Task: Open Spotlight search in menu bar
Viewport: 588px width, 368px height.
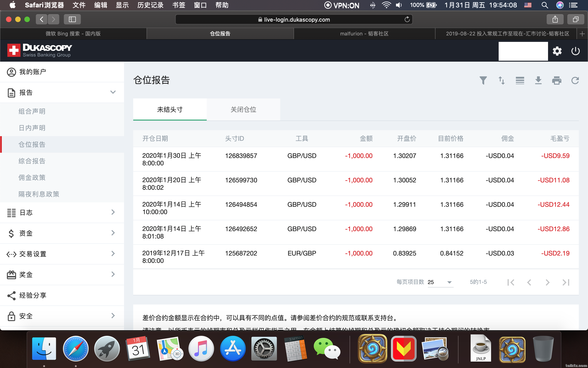Action: 545,5
